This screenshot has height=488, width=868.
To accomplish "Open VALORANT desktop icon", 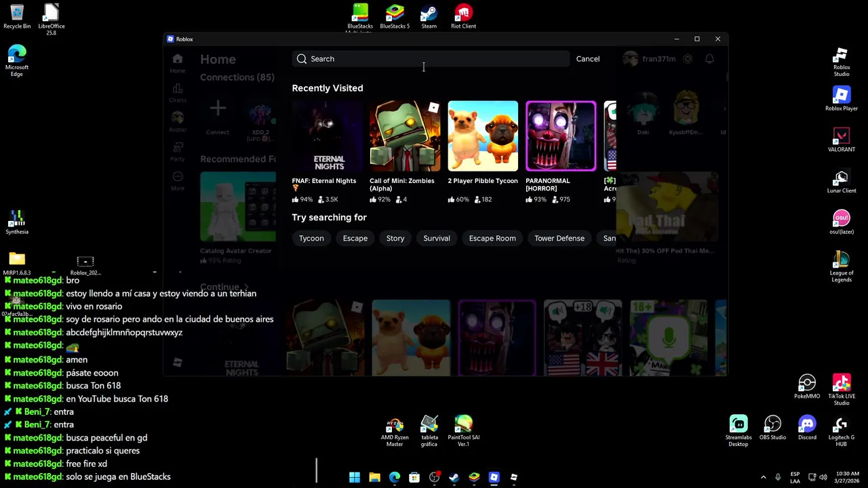I will point(842,140).
